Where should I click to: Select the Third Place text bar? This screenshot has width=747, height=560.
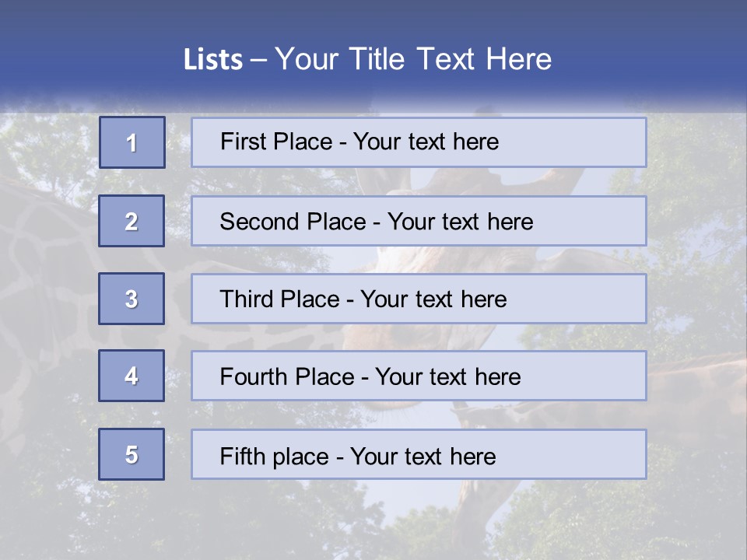pyautogui.click(x=419, y=299)
